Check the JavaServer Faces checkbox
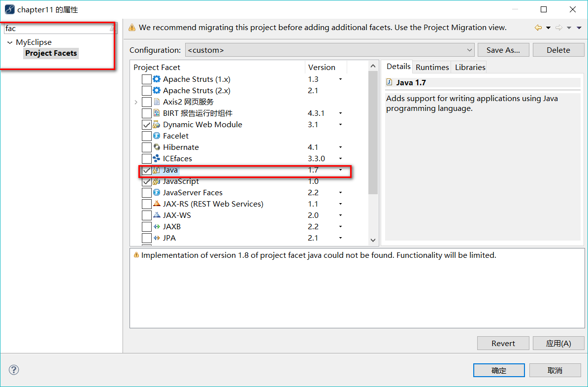The image size is (588, 387). tap(147, 193)
